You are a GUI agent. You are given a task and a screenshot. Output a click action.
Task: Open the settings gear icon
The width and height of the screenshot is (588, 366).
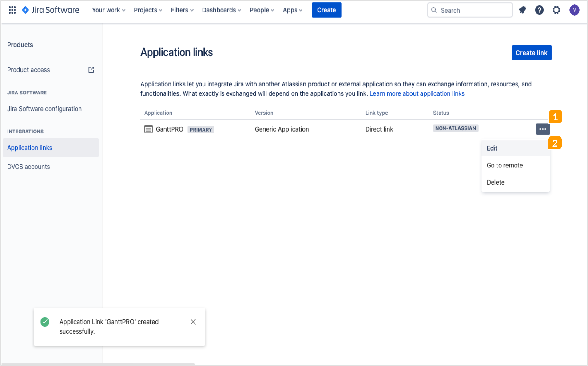556,10
